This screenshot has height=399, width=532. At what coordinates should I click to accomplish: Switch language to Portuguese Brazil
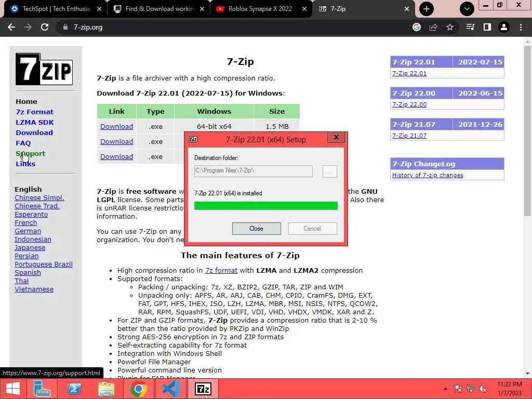click(x=44, y=264)
